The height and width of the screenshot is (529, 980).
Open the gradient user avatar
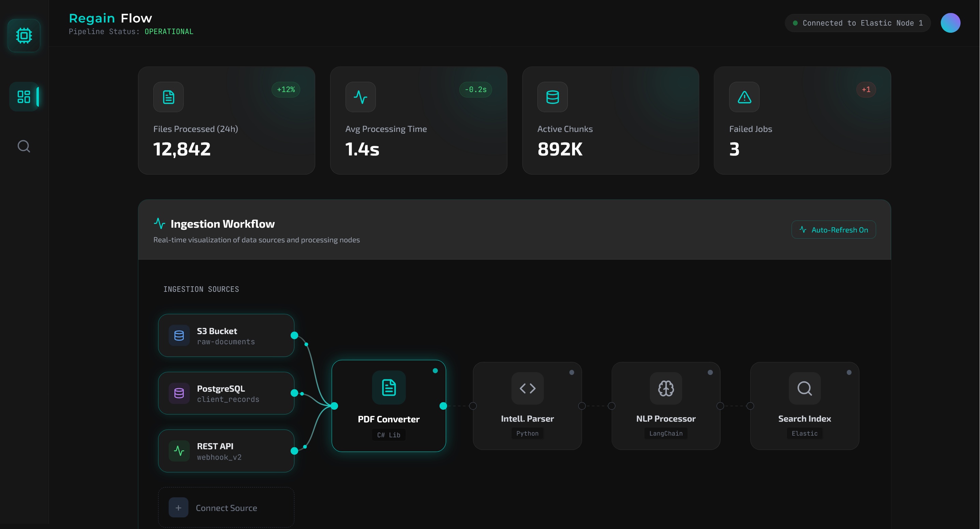(950, 23)
